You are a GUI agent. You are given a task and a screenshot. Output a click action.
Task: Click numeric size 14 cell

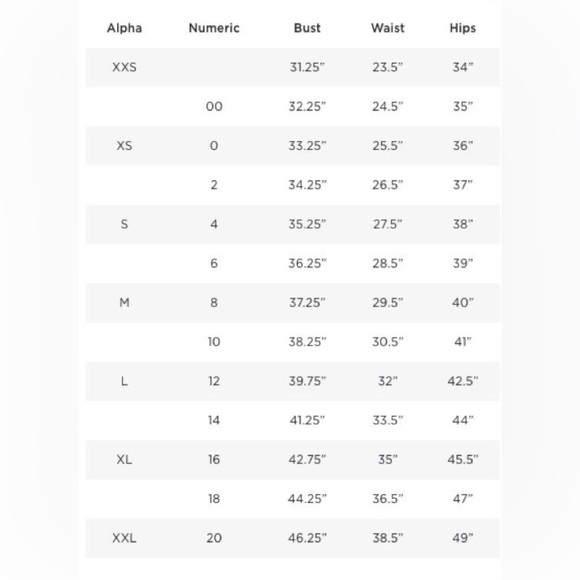(x=214, y=420)
